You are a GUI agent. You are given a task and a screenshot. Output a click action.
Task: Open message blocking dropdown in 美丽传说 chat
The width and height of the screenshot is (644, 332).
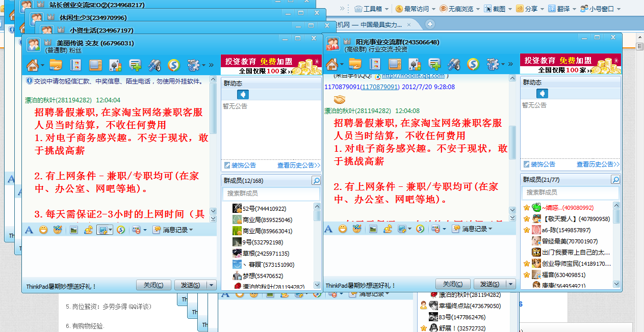click(x=145, y=230)
